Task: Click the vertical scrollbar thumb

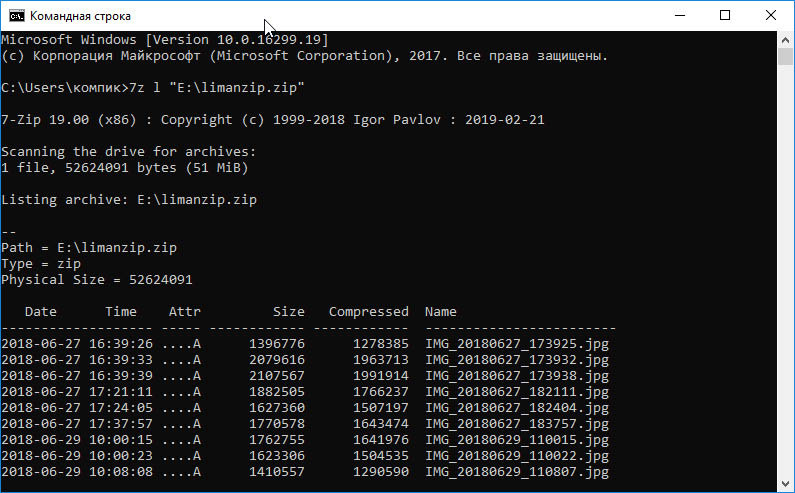Action: [x=785, y=56]
